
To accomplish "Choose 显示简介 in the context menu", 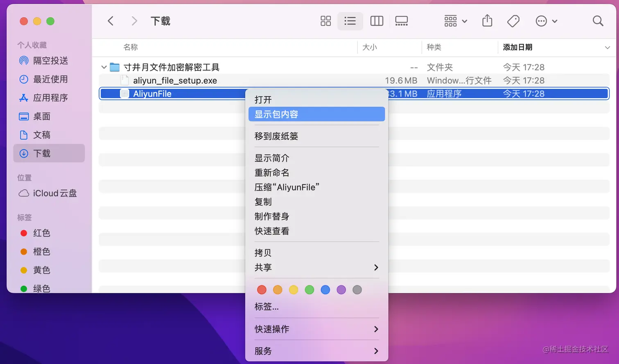I will [316, 158].
